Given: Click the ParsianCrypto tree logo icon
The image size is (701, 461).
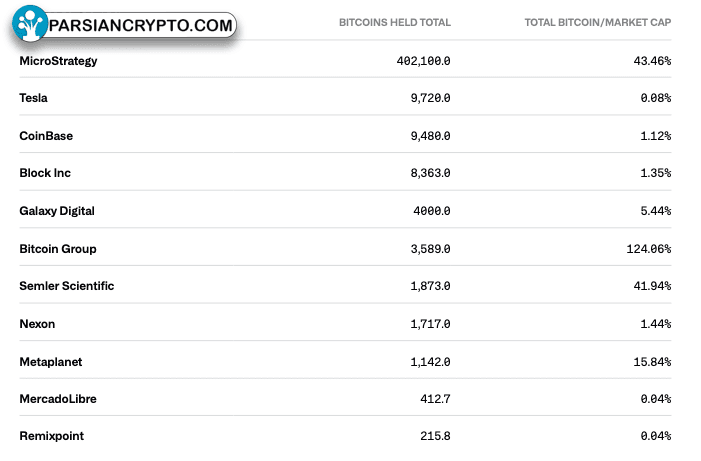Looking at the screenshot, I should [30, 23].
